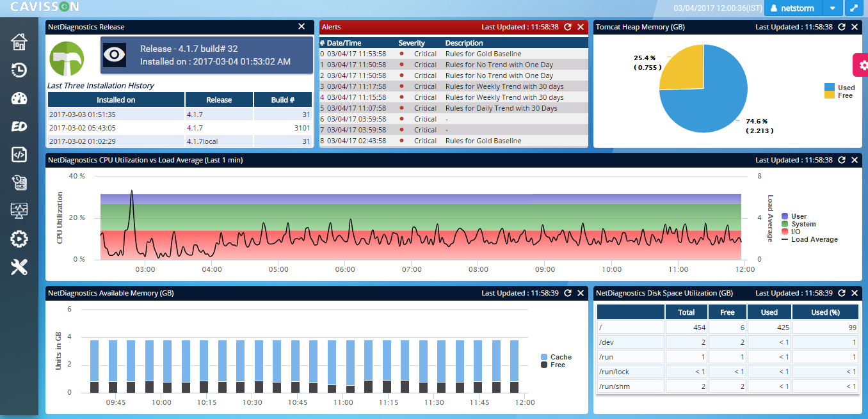Click the Total column header in disk table

[x=686, y=312]
